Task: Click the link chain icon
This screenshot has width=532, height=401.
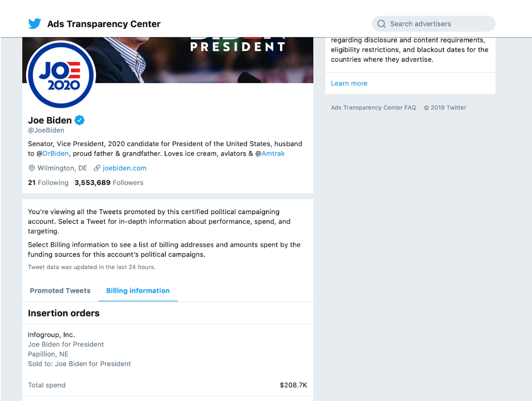Action: 97,168
